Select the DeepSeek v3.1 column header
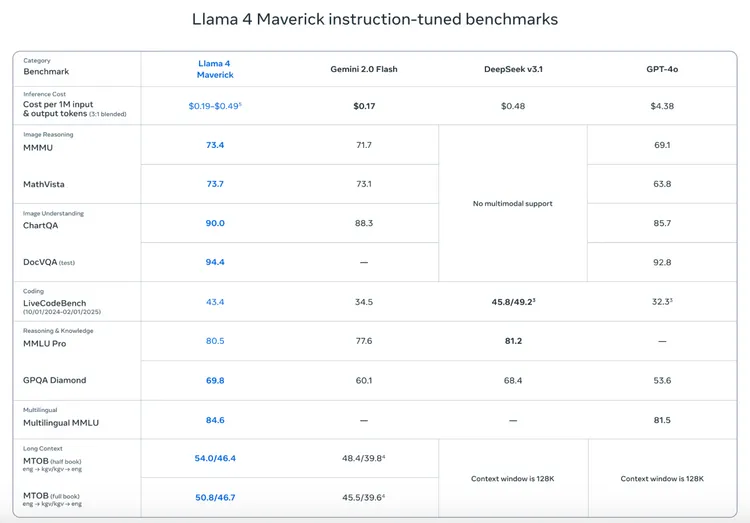 coord(512,69)
